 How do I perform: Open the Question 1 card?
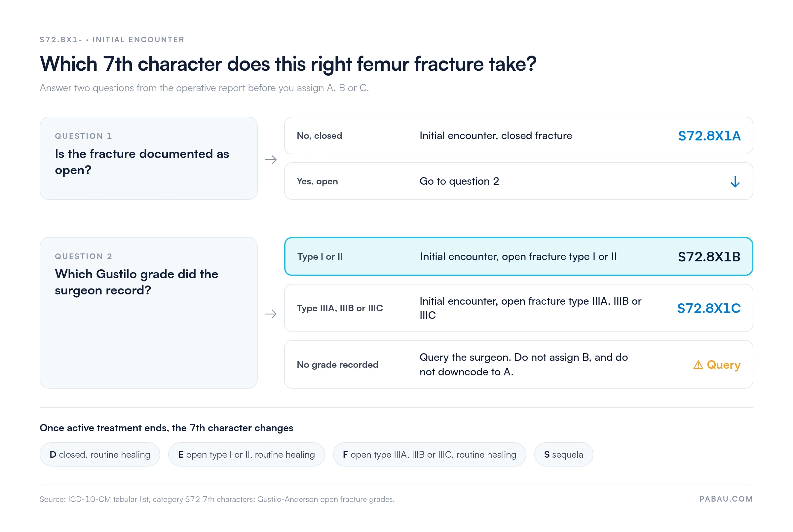pyautogui.click(x=149, y=159)
